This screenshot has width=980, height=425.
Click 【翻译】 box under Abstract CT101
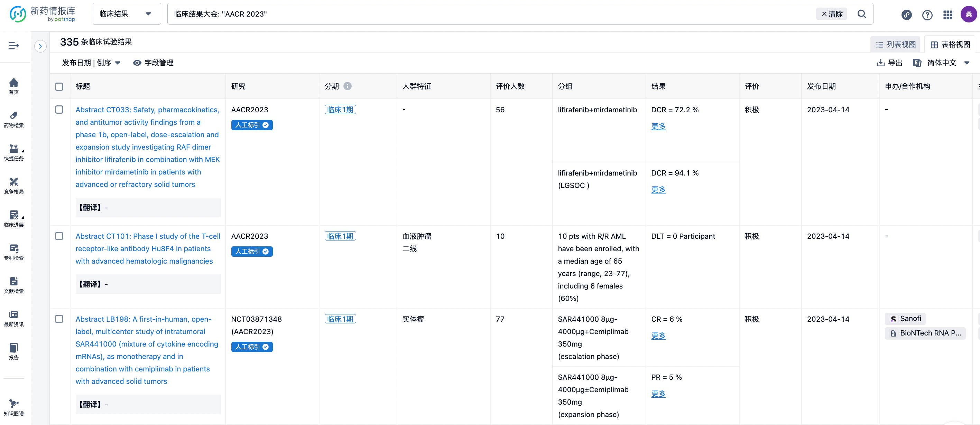tap(148, 284)
